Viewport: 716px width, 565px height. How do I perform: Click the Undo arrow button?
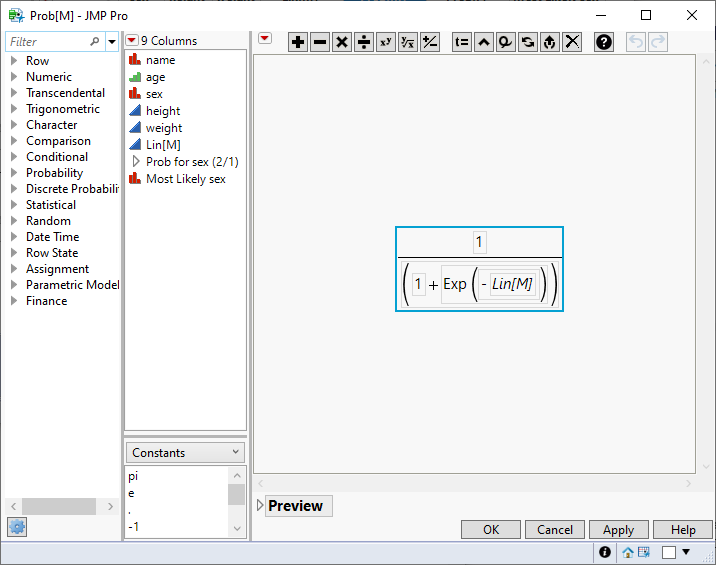636,42
